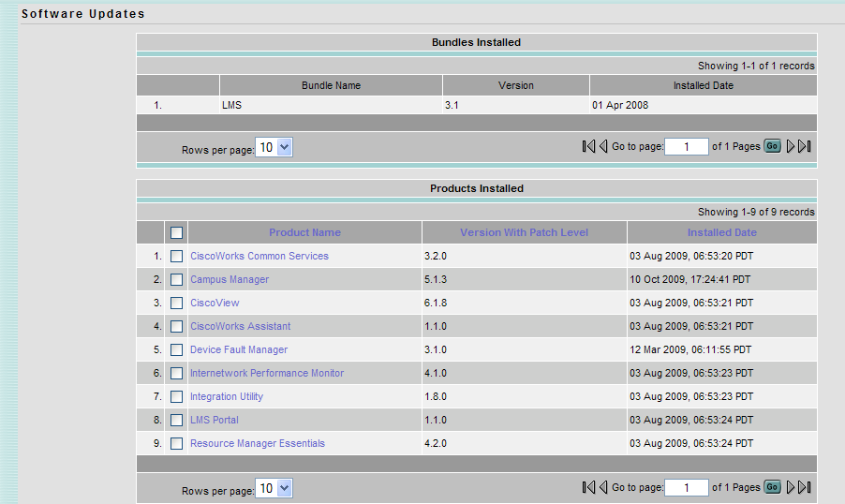Go to next page in Bundles Installed pager
This screenshot has height=504, width=845.
pos(790,146)
